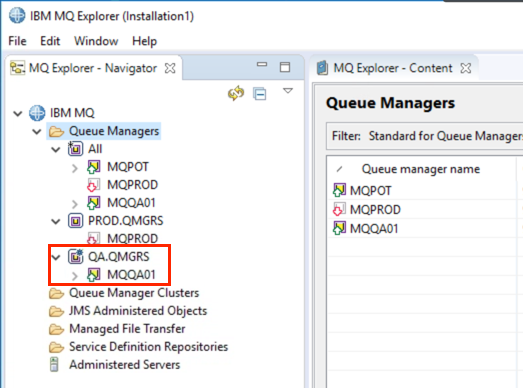Click the JMS Administered Objects folder icon
Viewport: 523px width, 388px height.
coord(56,311)
